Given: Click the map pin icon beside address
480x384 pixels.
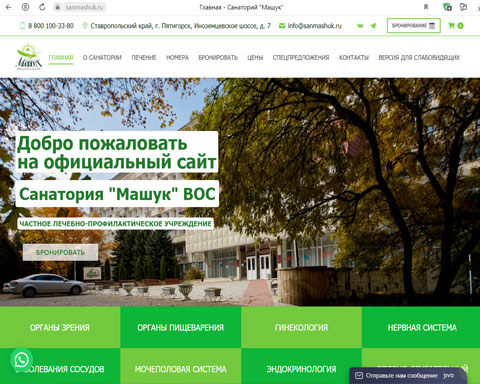Looking at the screenshot, I should tap(85, 26).
